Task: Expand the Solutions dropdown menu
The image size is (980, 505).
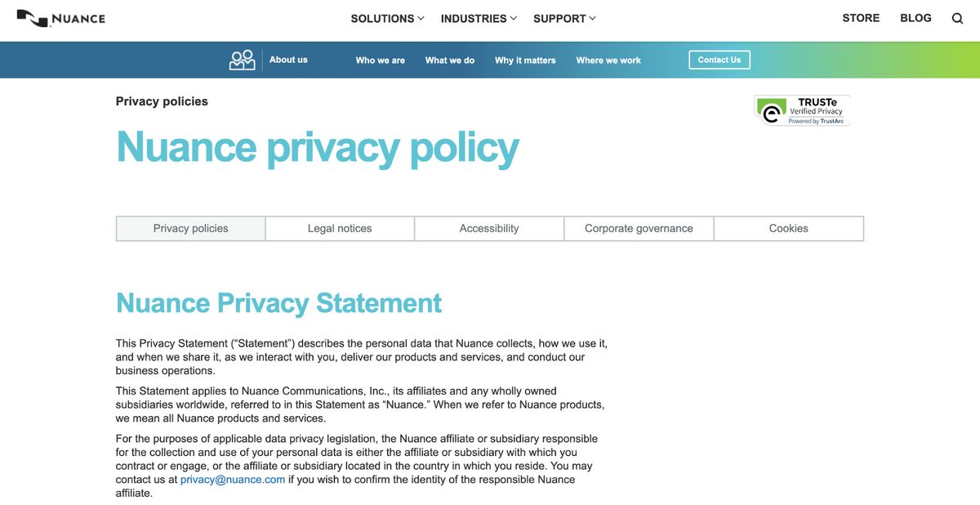Action: coord(387,18)
